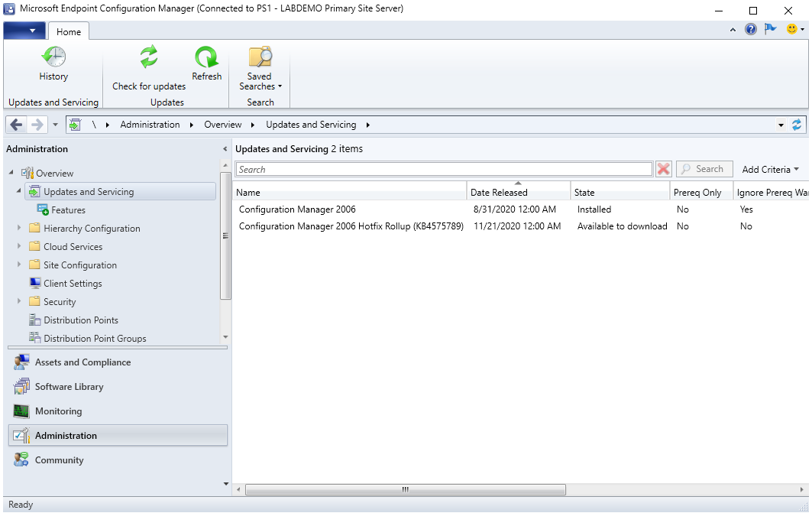Click the blue feedback flag icon

pyautogui.click(x=771, y=29)
